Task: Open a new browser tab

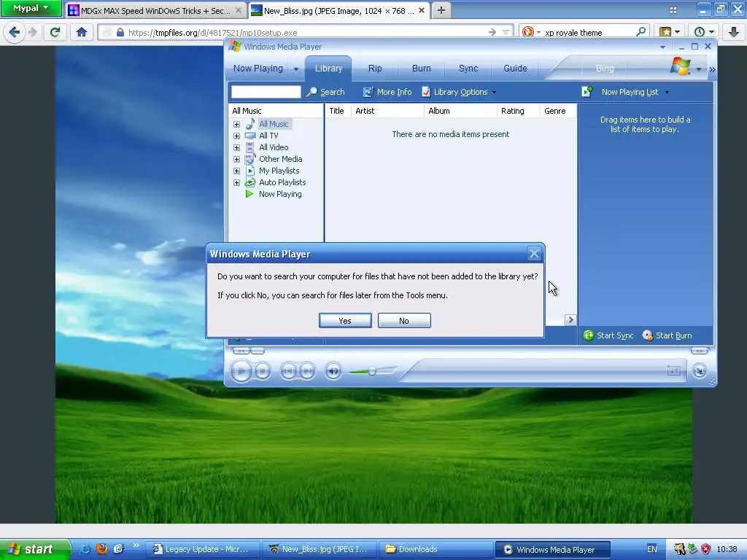Action: (441, 10)
